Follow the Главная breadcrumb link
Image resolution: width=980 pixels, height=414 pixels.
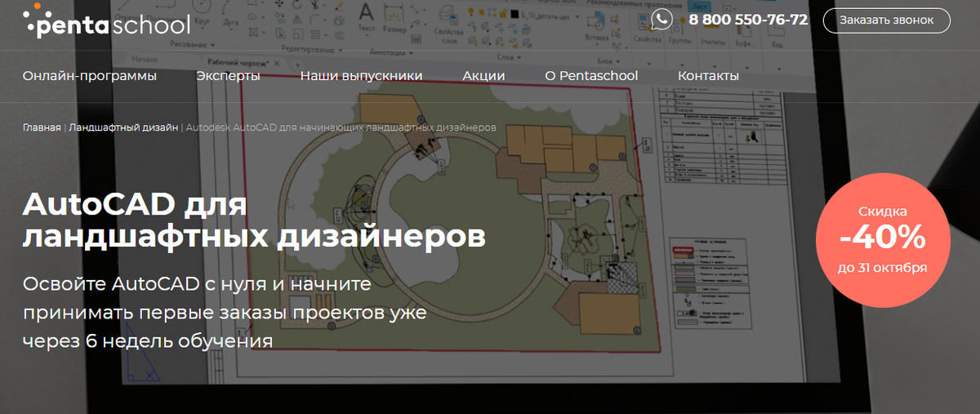[x=42, y=128]
